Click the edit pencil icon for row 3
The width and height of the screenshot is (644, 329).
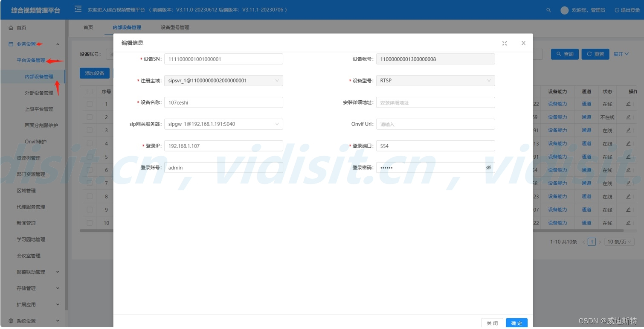click(628, 130)
